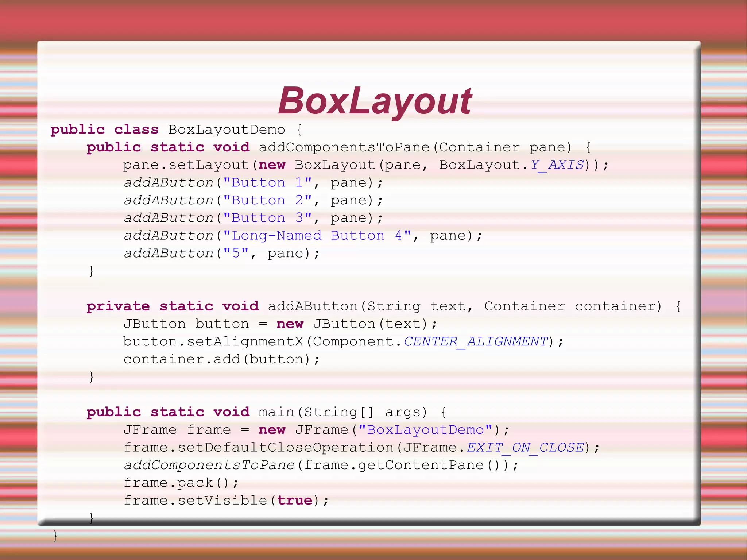This screenshot has width=747, height=560.
Task: Click the button.setAlignmentX line
Action: click(344, 341)
